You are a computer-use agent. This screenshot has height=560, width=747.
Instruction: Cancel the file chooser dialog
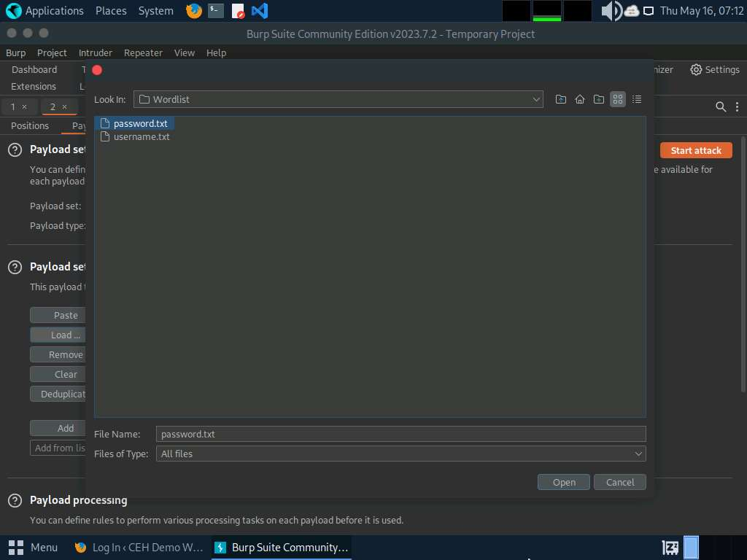[x=619, y=482]
